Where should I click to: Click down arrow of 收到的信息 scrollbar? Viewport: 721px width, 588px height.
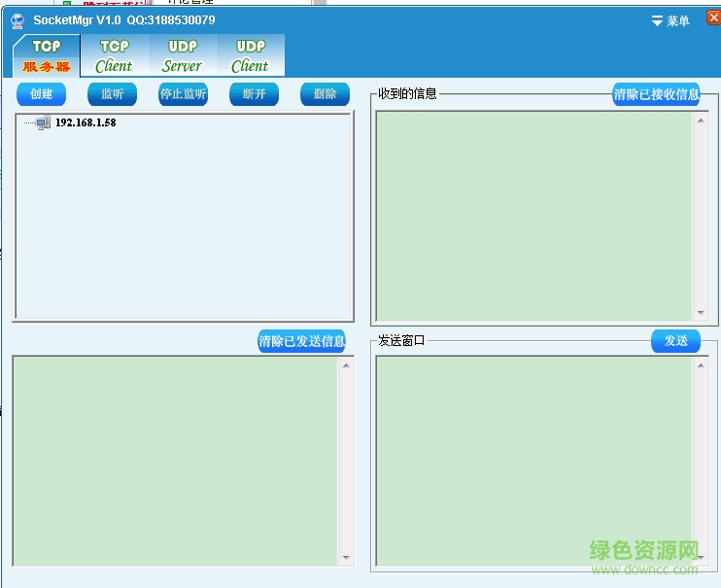pyautogui.click(x=701, y=313)
